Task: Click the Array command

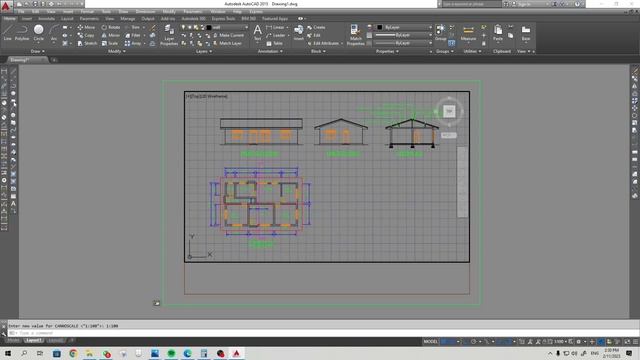Action: [x=133, y=43]
